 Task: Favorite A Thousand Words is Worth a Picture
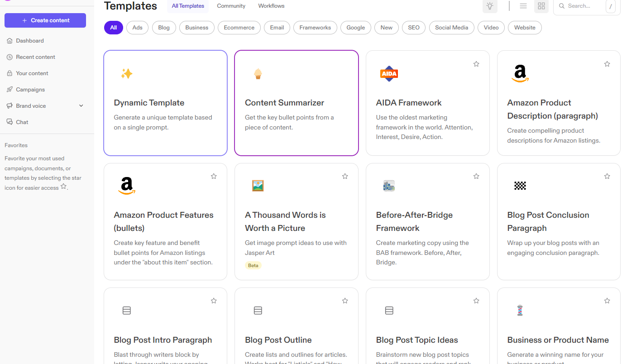point(345,176)
